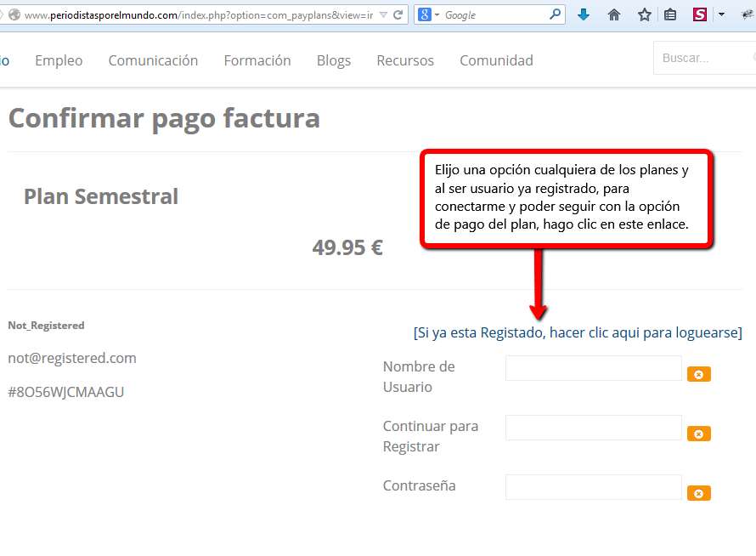Viewport: 756px width, 556px height.
Task: Open the Google search engine selector dropdown
Action: coord(431,15)
